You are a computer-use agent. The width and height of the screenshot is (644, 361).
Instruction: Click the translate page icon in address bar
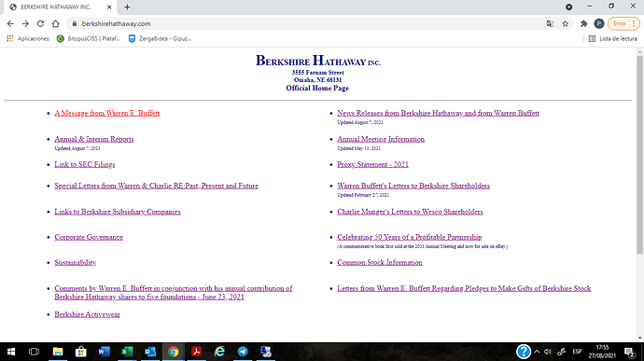coord(550,24)
